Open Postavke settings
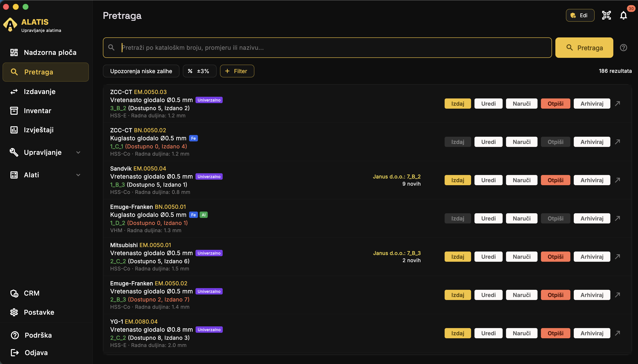 pyautogui.click(x=46, y=312)
